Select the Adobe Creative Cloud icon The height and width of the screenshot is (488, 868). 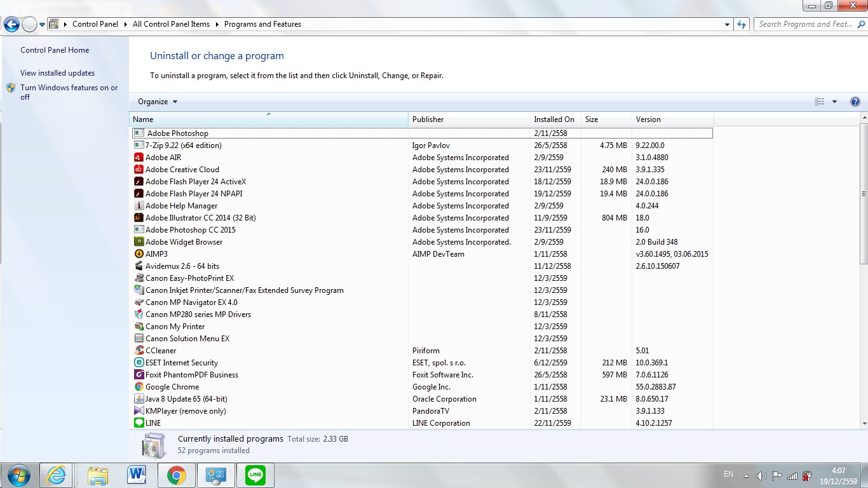[x=139, y=170]
